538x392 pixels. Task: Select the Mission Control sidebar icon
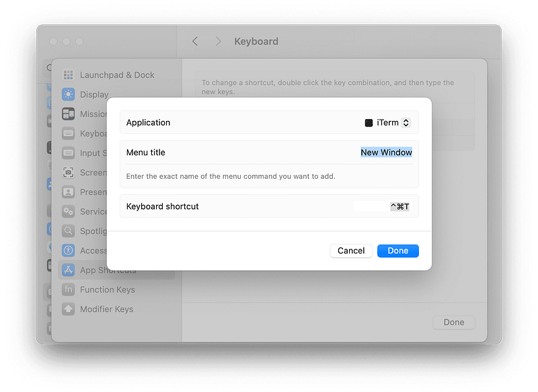[69, 114]
